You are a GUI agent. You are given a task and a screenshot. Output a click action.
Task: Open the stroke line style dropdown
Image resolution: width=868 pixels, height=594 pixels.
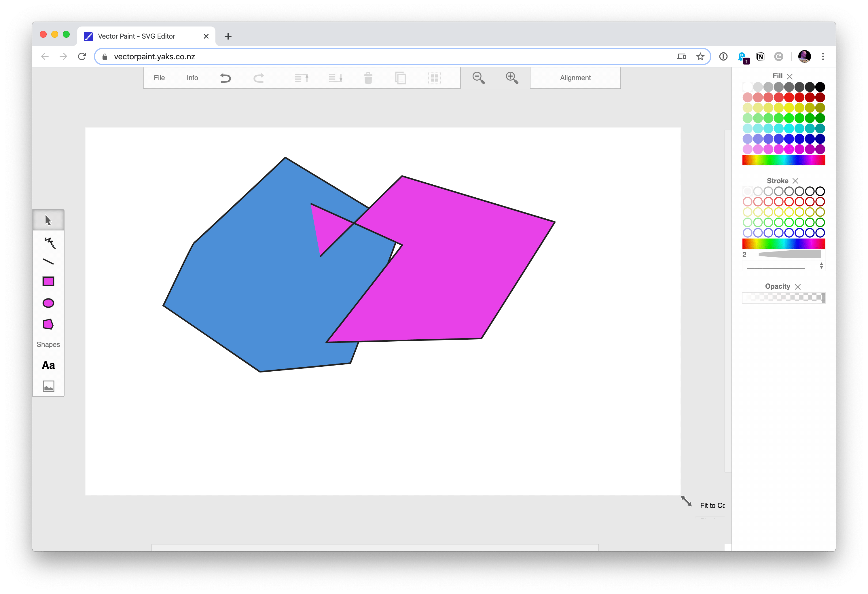784,266
